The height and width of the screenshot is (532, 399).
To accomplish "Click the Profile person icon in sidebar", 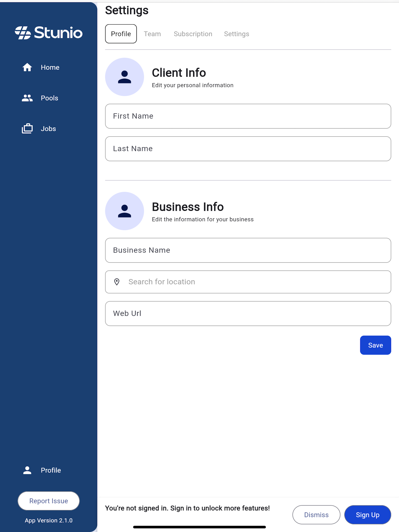I will click(x=27, y=470).
